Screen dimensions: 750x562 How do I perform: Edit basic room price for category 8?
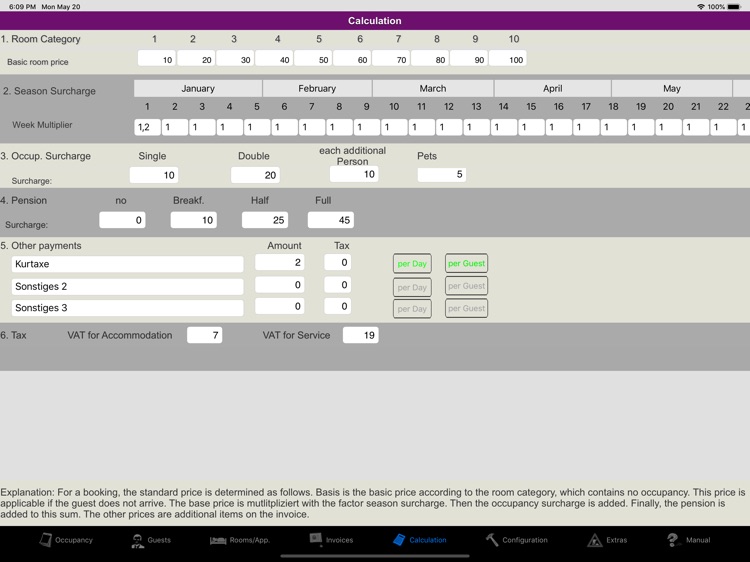pyautogui.click(x=430, y=58)
